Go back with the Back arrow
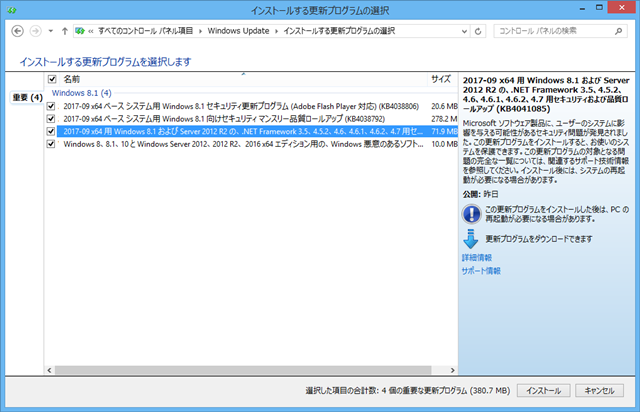 pyautogui.click(x=17, y=31)
